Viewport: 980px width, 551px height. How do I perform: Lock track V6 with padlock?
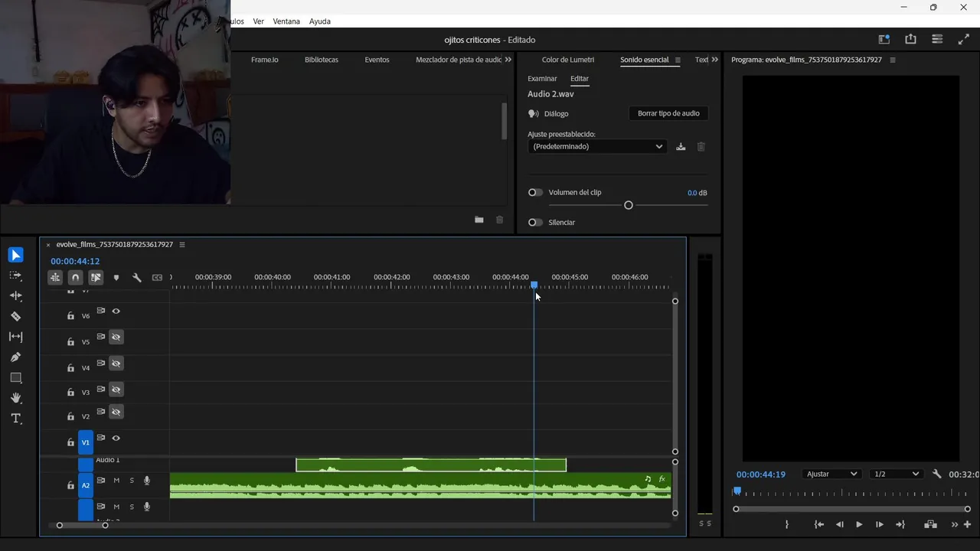[70, 316]
